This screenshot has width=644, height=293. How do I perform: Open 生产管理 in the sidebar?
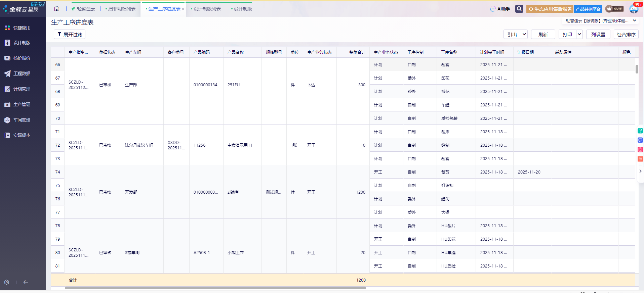pyautogui.click(x=22, y=104)
